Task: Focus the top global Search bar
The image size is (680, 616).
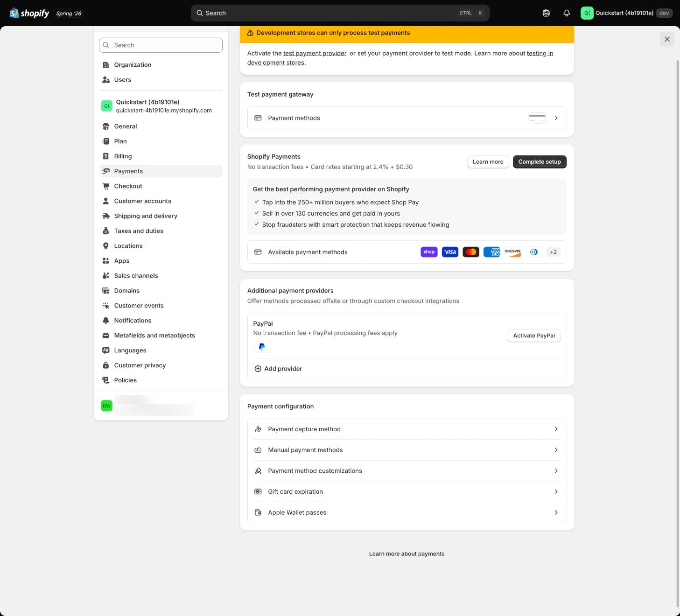Action: point(340,13)
